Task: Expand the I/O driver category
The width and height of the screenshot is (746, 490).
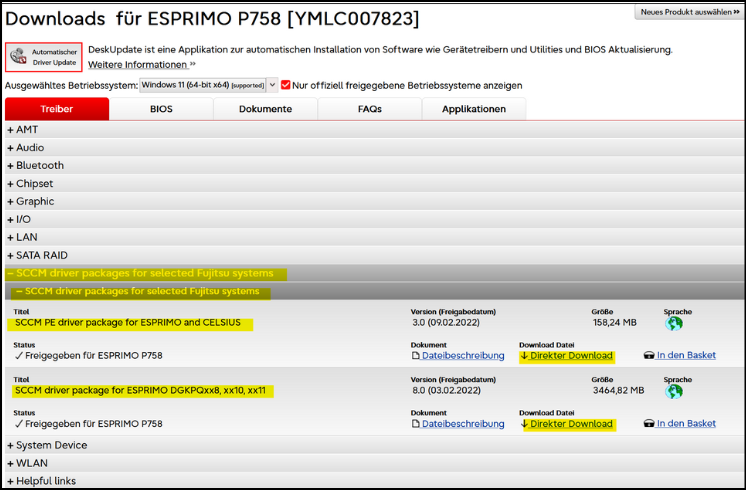Action: point(374,219)
